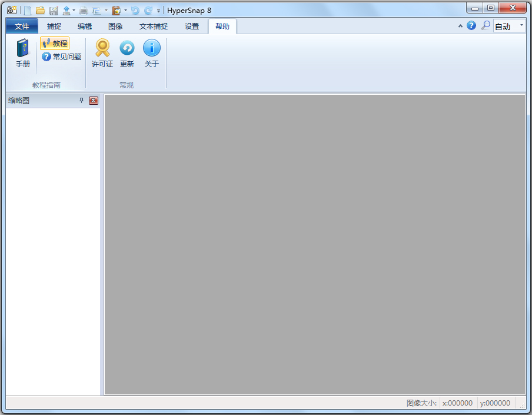Open the 关于 about info icon

tap(152, 53)
